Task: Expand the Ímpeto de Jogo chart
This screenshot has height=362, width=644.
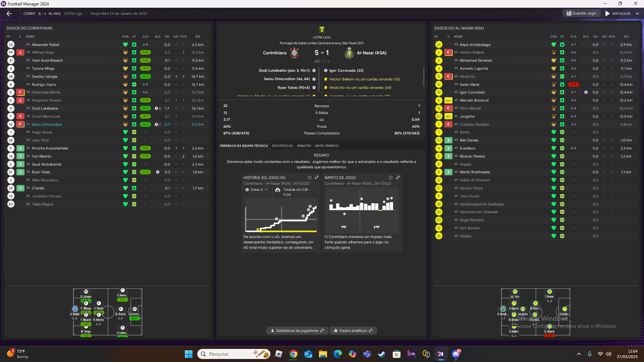Action: coord(398,177)
